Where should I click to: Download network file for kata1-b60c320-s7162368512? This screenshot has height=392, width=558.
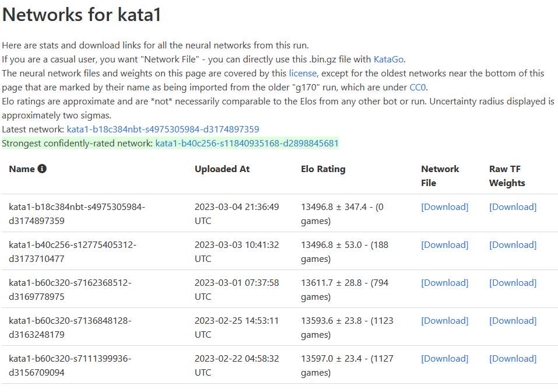pos(444,283)
